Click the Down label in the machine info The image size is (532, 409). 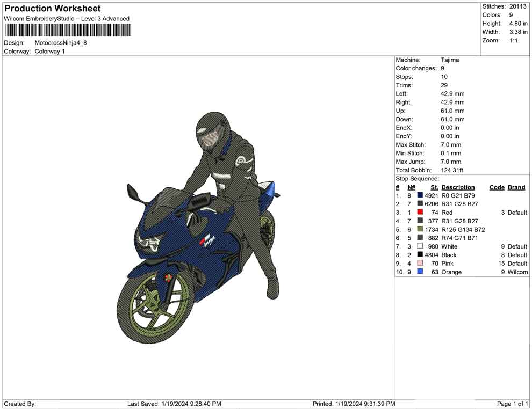click(404, 119)
